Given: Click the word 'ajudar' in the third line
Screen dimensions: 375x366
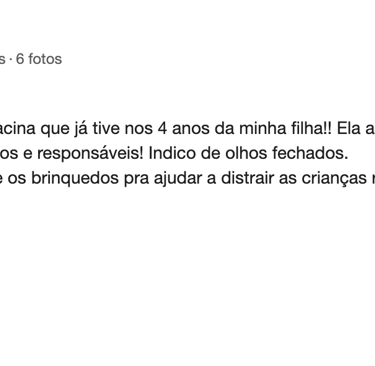Looking at the screenshot, I should coord(178,179).
